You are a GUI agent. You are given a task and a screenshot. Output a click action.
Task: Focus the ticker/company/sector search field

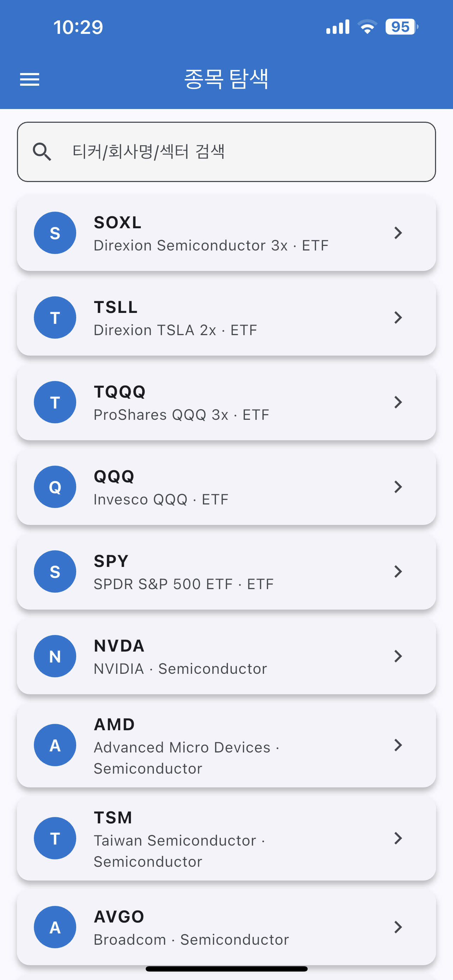coord(226,152)
